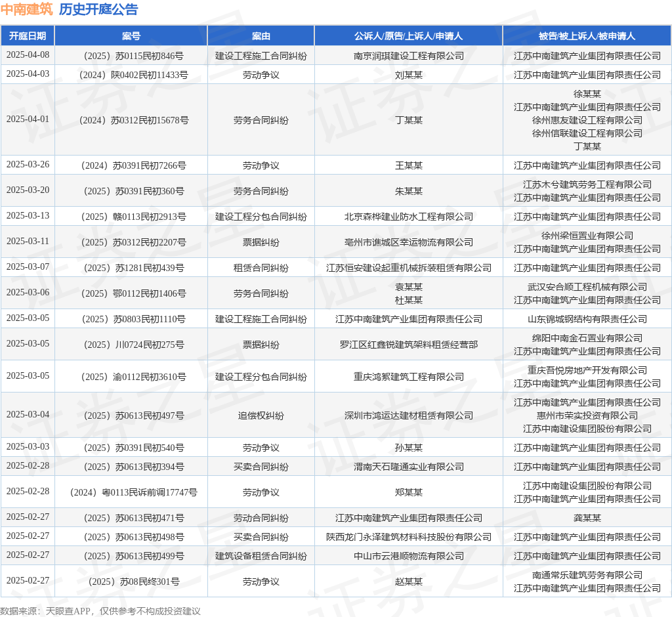Select the '开庭日期' column header

(28, 36)
